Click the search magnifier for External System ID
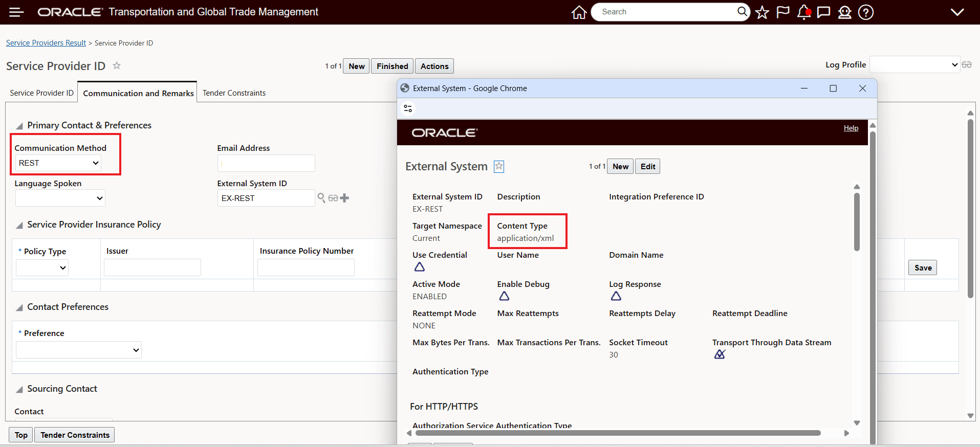980x447 pixels. click(321, 198)
